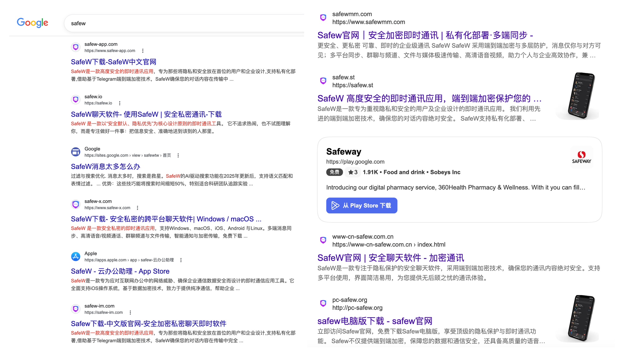Open safew电脑版下载 - safew官网 link

pyautogui.click(x=375, y=321)
